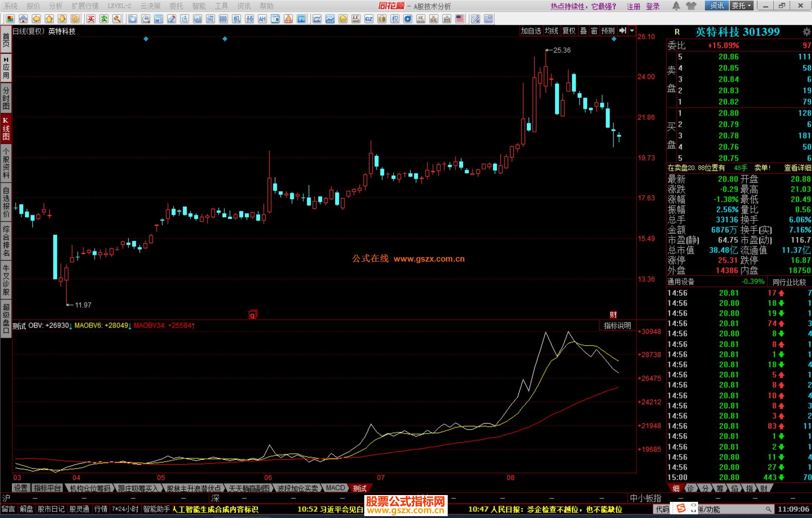The width and height of the screenshot is (812, 518).
Task: Click the home page house icon
Action: click(23, 19)
